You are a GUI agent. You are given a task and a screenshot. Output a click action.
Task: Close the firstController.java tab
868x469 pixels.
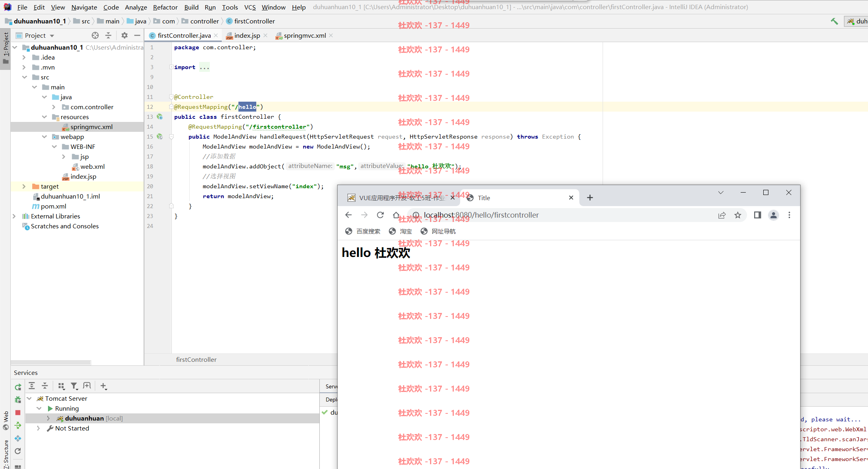click(x=216, y=35)
